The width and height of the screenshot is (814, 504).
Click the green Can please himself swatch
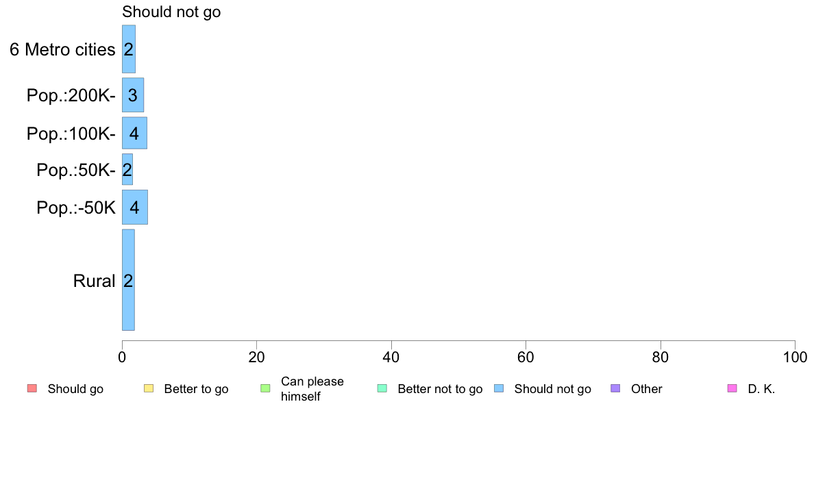265,388
